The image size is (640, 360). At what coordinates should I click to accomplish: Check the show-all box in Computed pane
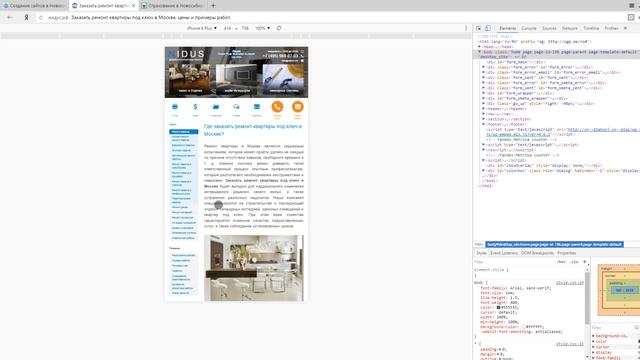[637, 328]
